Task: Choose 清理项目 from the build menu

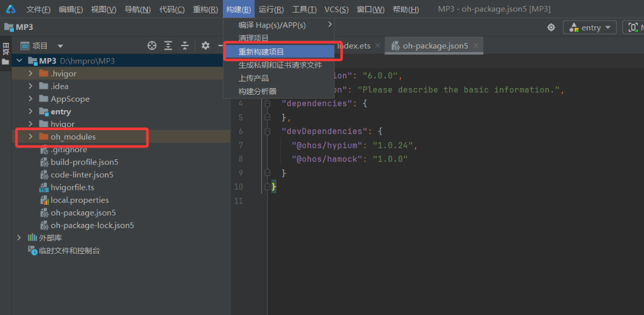Action: (x=253, y=38)
